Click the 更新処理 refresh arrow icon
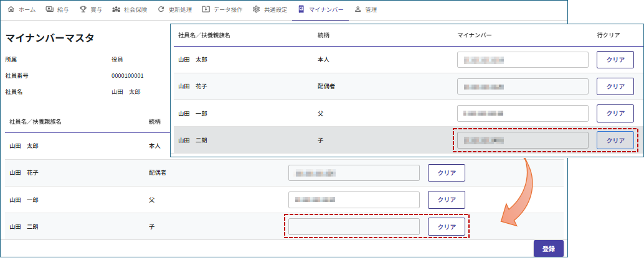The width and height of the screenshot is (644, 258). [x=161, y=10]
